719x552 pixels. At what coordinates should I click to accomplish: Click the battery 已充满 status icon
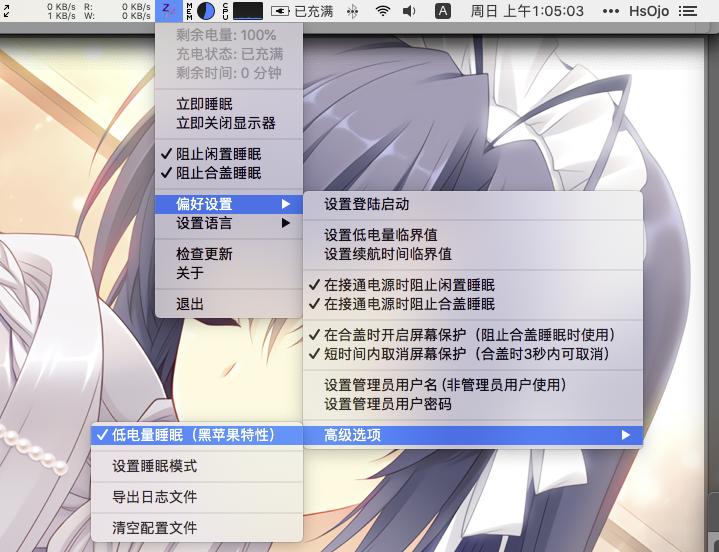click(x=302, y=11)
